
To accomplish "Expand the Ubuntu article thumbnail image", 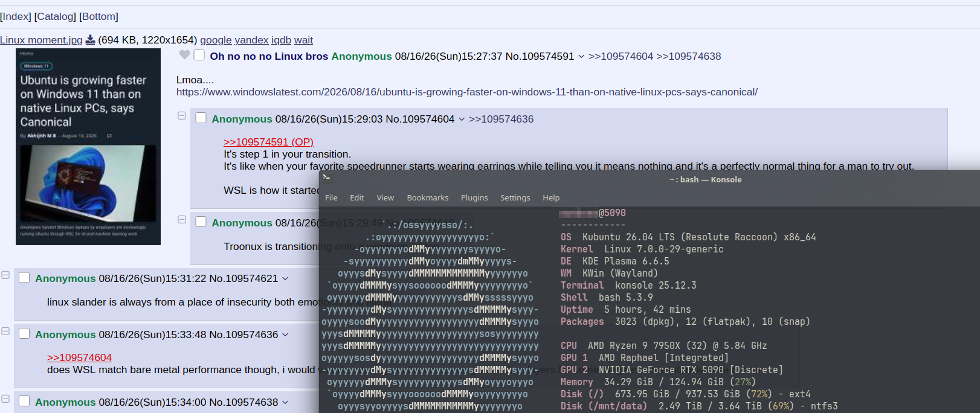I will point(88,147).
